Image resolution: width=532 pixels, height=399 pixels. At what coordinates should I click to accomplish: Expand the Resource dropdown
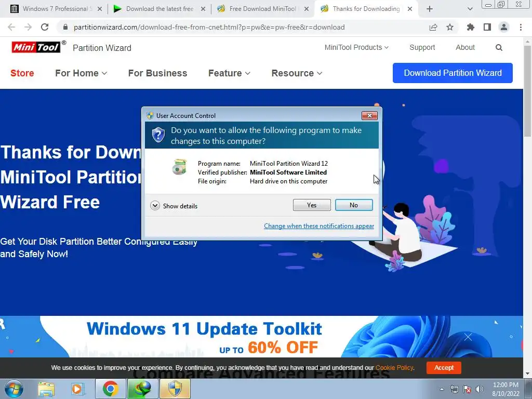tap(297, 73)
